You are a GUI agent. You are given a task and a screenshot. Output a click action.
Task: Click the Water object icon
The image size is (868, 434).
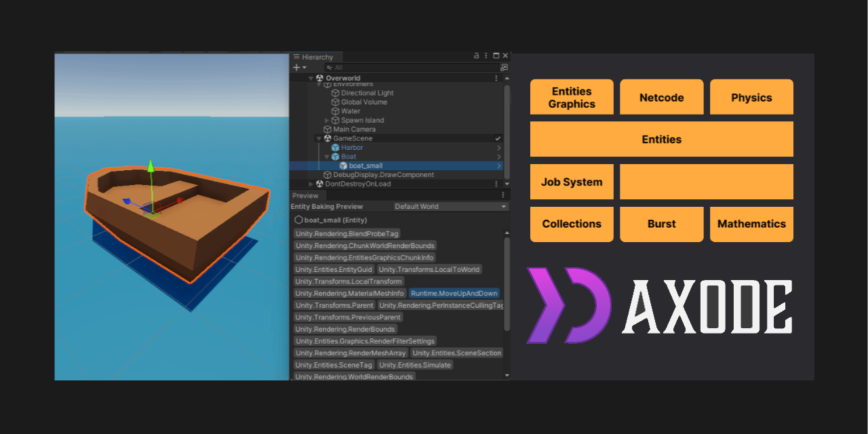336,111
